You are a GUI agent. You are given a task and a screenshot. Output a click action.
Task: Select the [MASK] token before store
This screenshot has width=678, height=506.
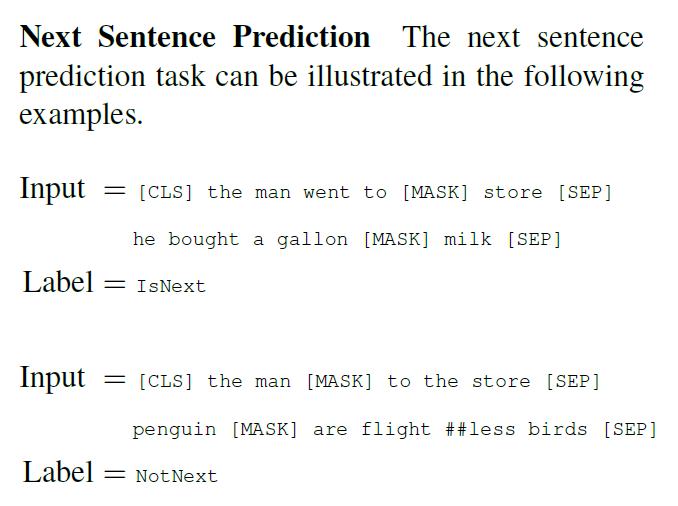[x=435, y=192]
